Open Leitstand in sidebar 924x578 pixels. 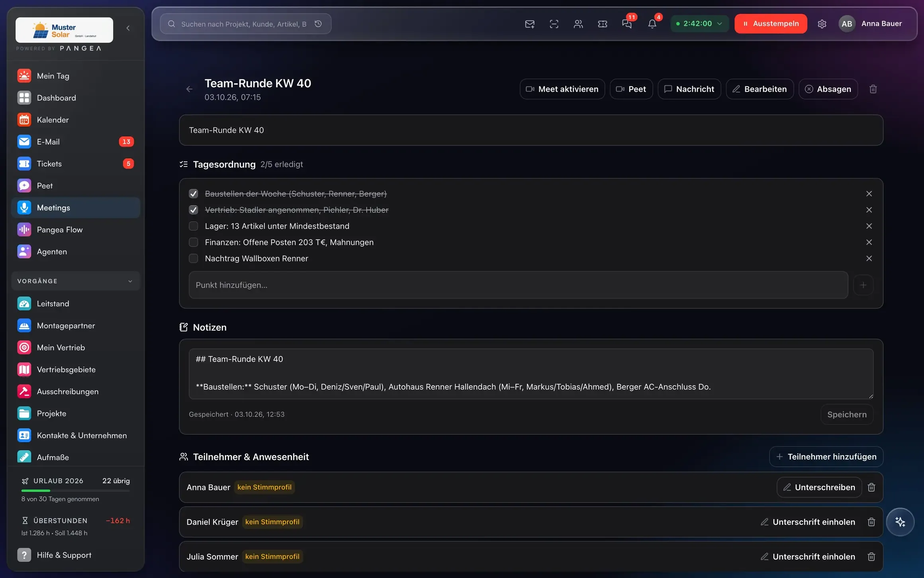pyautogui.click(x=76, y=304)
